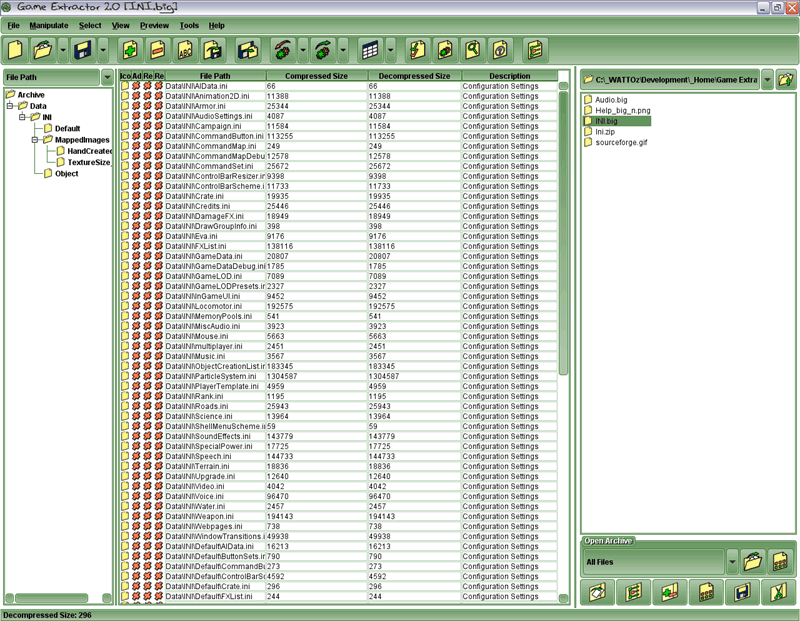Click the Remove Files red minus icon
The image size is (800, 621).
pyautogui.click(x=157, y=49)
